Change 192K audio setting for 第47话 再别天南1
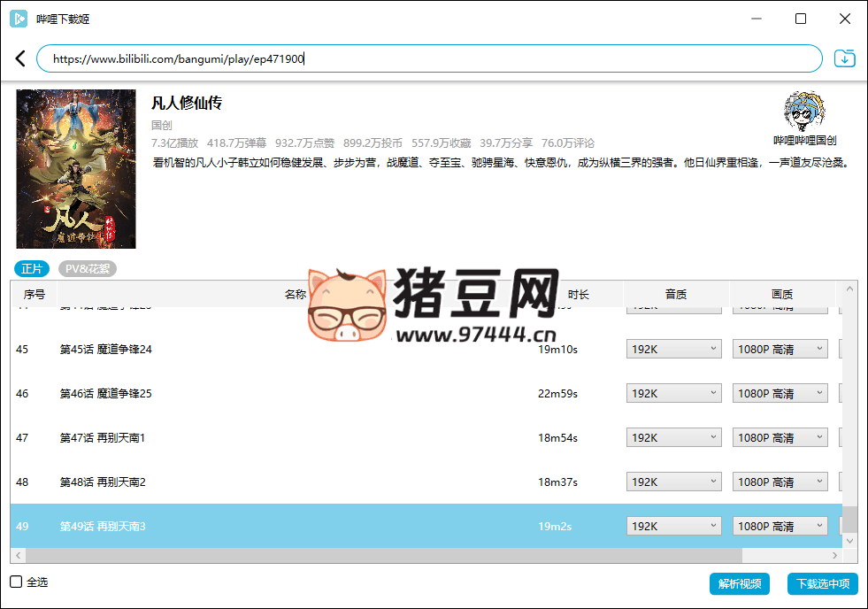 (673, 436)
